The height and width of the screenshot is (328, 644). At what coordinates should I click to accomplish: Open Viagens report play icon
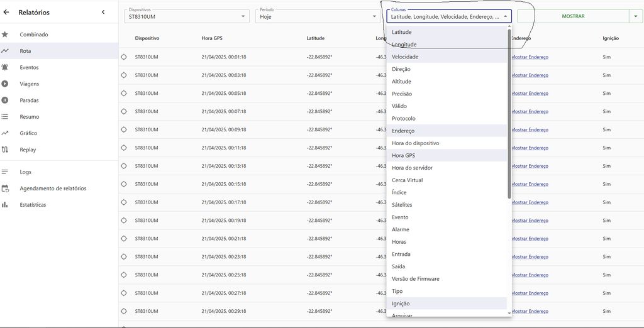[5, 84]
